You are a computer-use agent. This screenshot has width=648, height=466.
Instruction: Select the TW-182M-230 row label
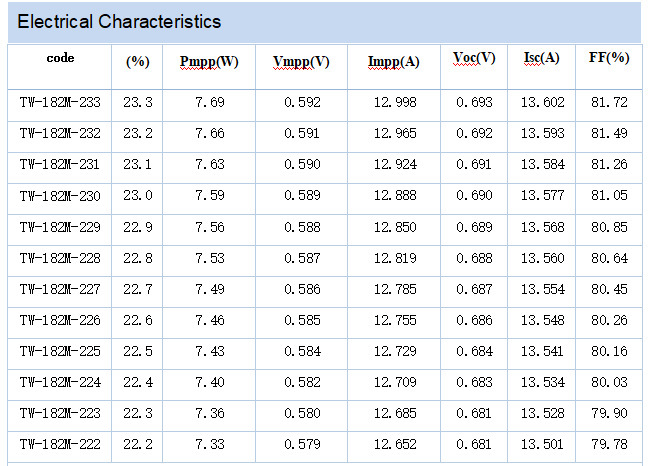click(60, 196)
